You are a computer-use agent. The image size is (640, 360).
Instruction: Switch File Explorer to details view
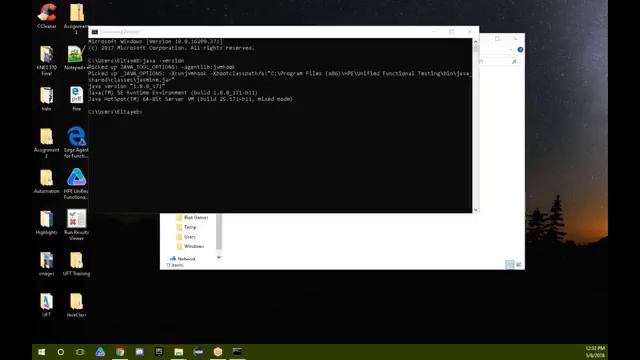510,264
